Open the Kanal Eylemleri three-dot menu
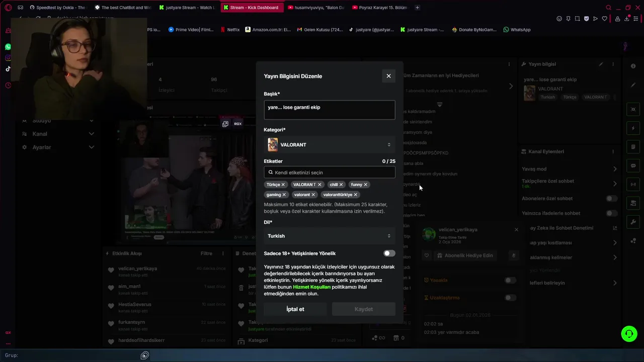Screen dimensions: 644x362 pos(613,151)
